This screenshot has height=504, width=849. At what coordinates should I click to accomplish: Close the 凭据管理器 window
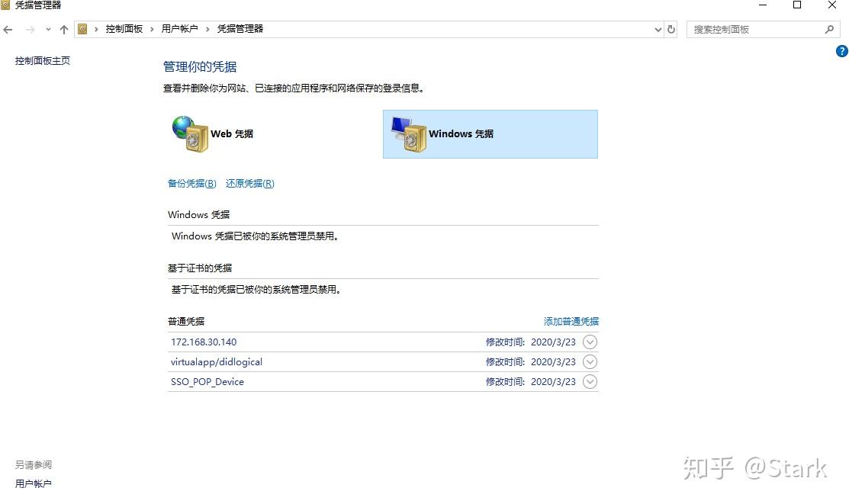(832, 5)
